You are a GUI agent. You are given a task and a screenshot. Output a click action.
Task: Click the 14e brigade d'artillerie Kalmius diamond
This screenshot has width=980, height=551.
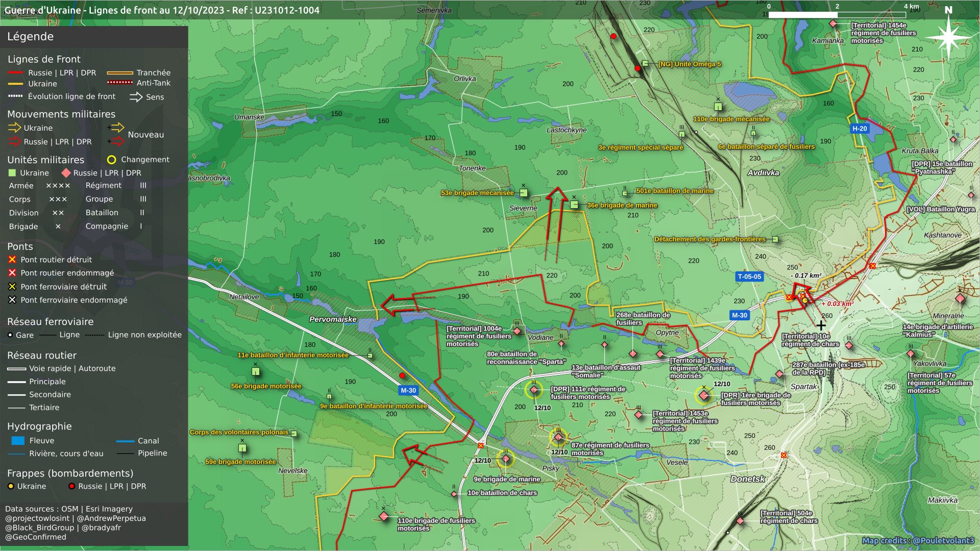(x=960, y=298)
